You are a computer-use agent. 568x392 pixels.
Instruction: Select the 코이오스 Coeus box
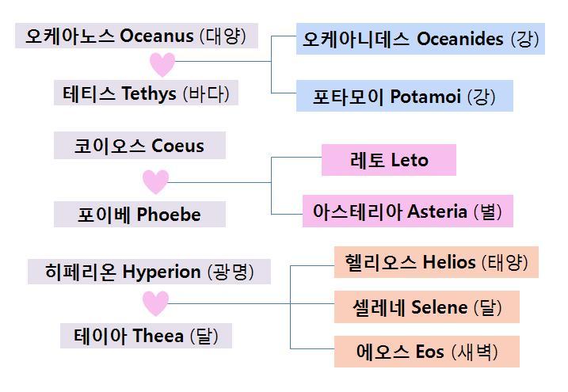(139, 147)
